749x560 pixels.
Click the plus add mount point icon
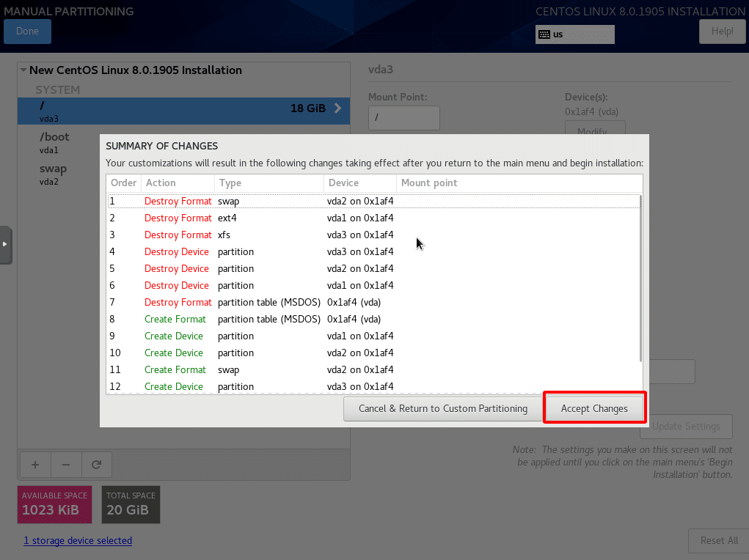35,465
